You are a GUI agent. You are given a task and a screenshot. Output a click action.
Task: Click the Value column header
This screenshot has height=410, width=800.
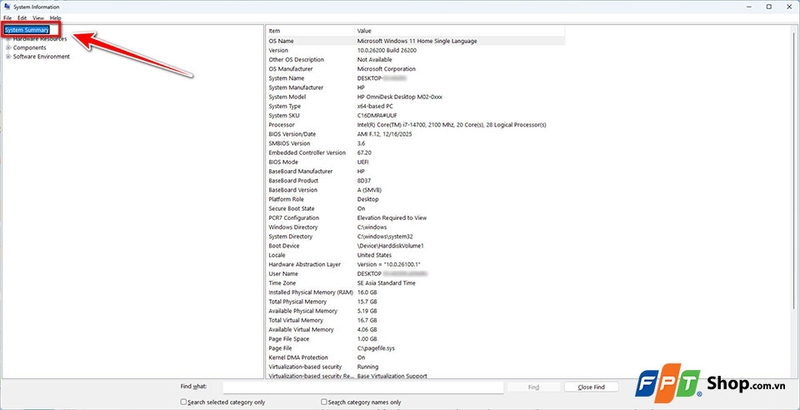460,31
